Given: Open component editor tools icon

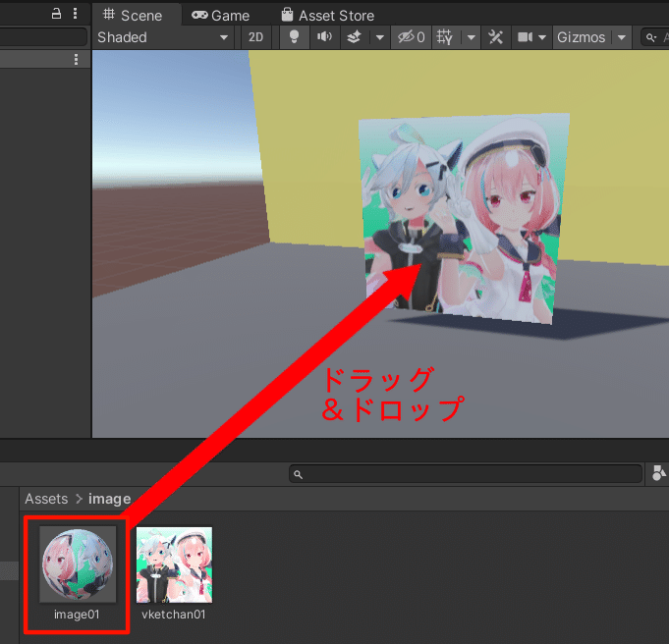Looking at the screenshot, I should pyautogui.click(x=495, y=37).
